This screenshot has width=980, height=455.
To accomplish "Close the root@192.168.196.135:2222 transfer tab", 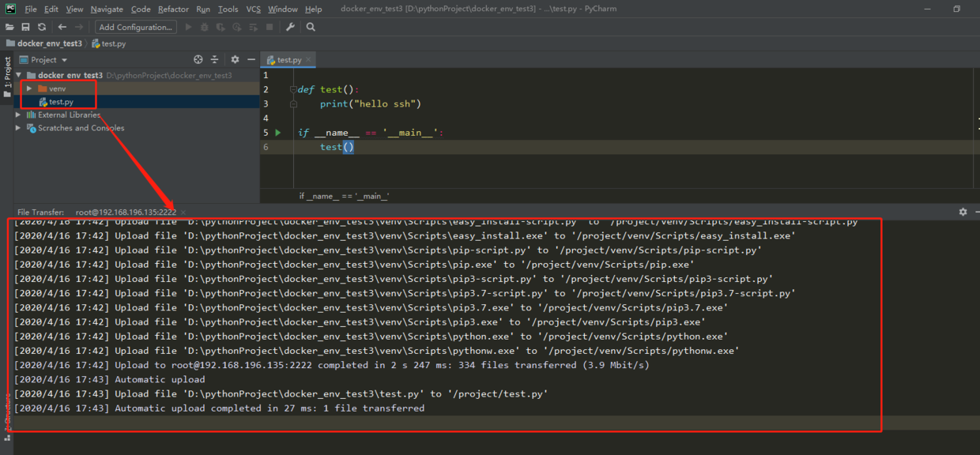I will [x=183, y=212].
